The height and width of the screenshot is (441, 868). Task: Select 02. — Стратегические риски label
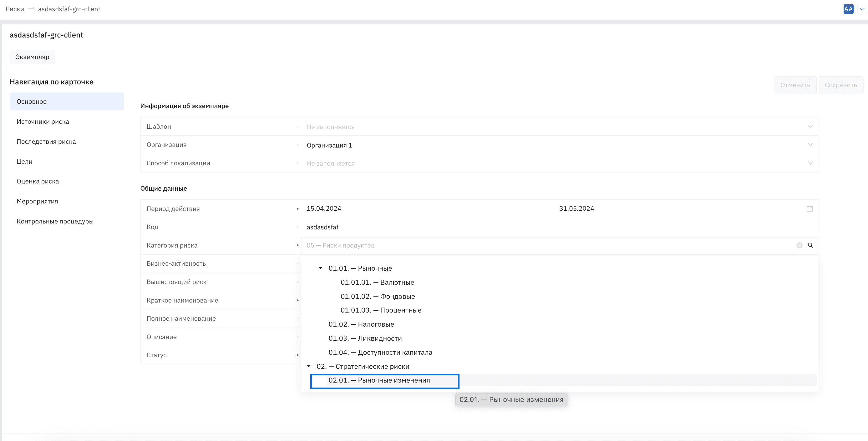click(x=363, y=367)
